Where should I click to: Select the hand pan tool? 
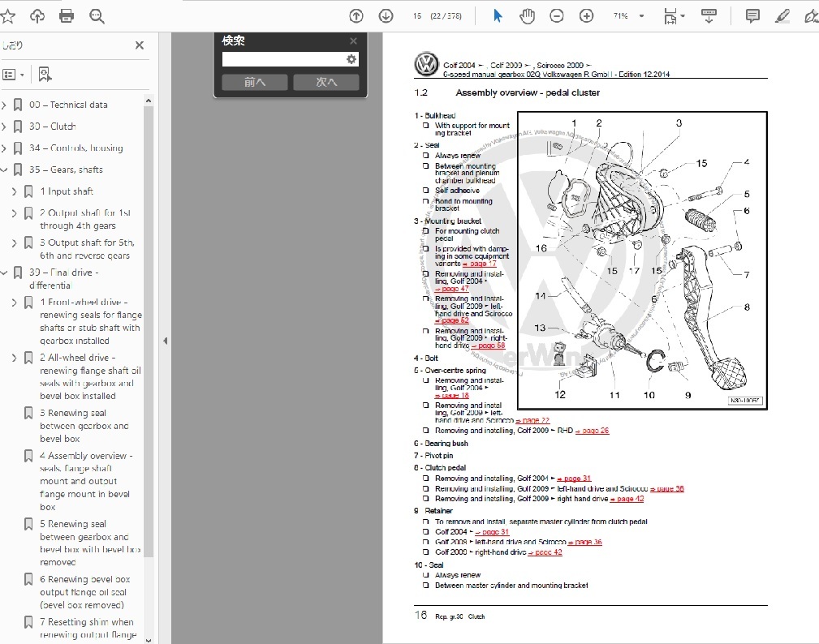tap(527, 16)
